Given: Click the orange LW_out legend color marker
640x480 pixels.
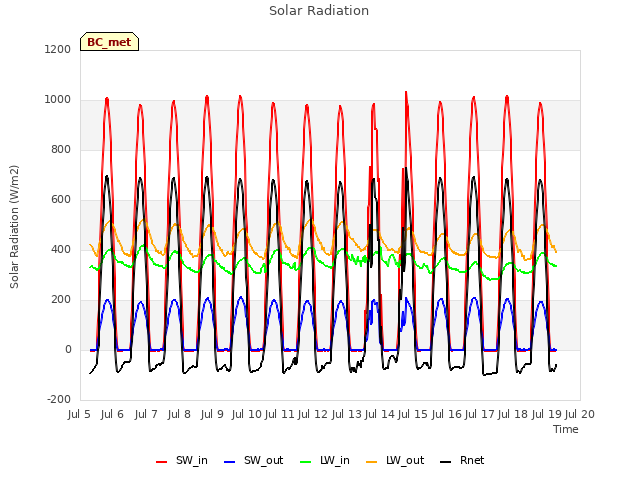Looking at the screenshot, I should (x=372, y=462).
